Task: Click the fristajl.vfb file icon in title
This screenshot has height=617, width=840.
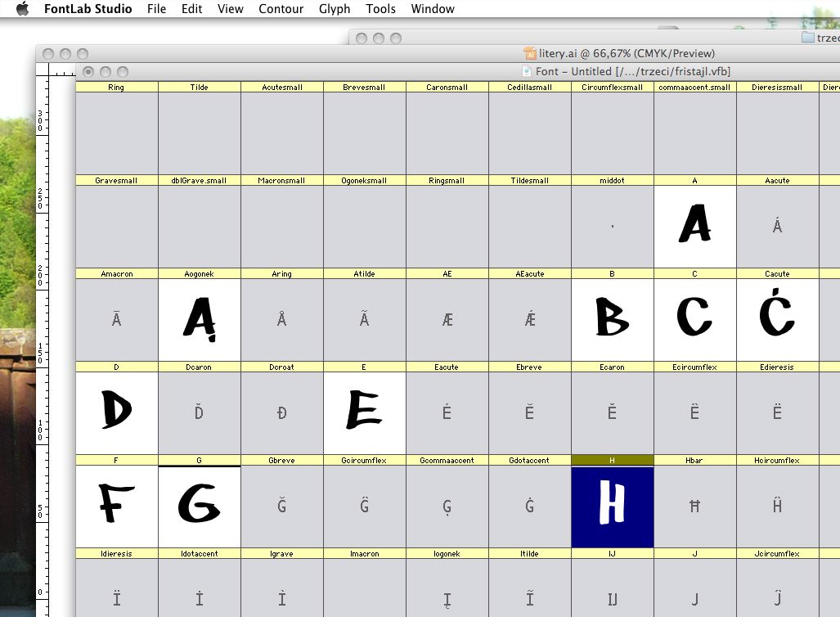Action: point(527,71)
